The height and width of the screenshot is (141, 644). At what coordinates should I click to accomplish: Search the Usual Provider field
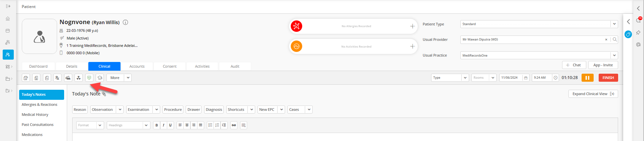[614, 40]
